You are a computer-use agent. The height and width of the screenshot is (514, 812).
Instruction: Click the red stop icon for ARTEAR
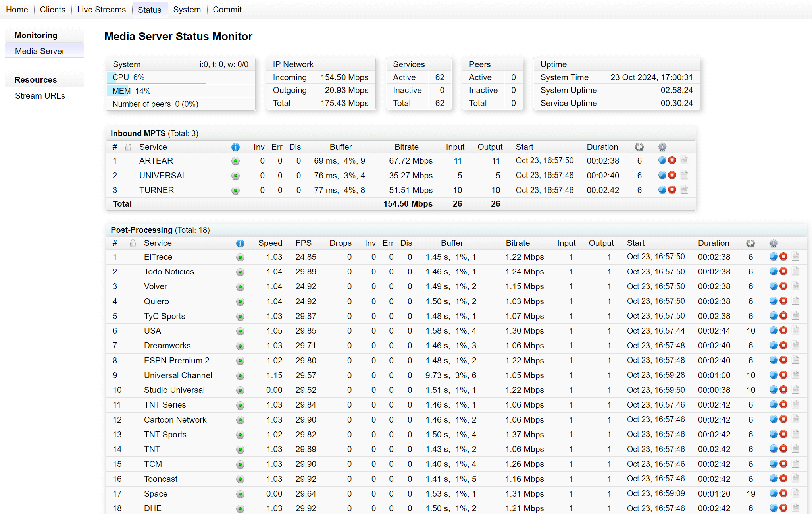click(672, 160)
